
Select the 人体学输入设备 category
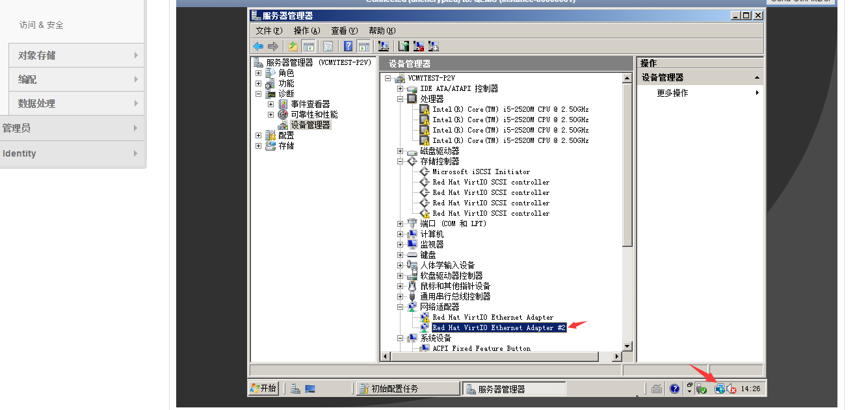pyautogui.click(x=447, y=265)
